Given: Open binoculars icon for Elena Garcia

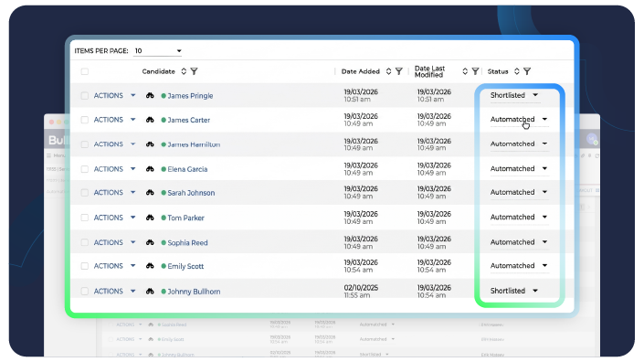Looking at the screenshot, I should (150, 169).
